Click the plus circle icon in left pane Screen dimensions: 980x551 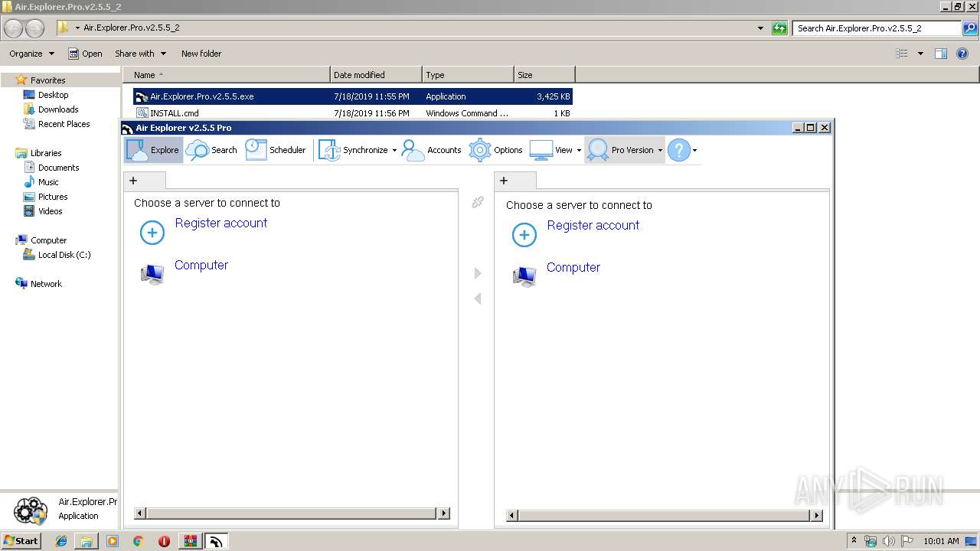coord(152,233)
